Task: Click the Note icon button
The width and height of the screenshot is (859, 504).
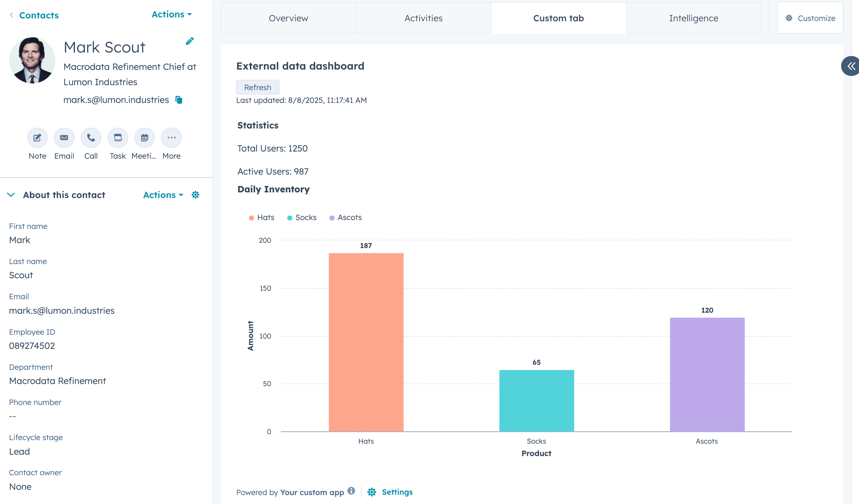Action: (x=37, y=138)
